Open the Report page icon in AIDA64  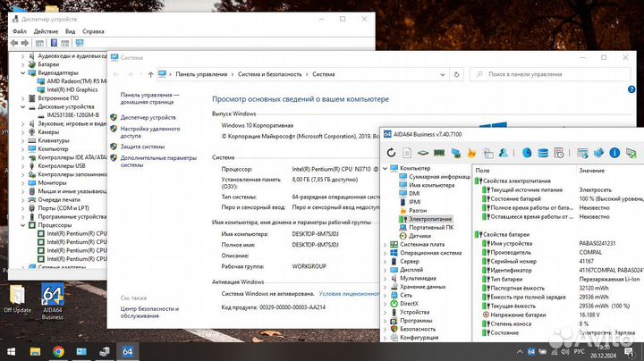pos(407,153)
